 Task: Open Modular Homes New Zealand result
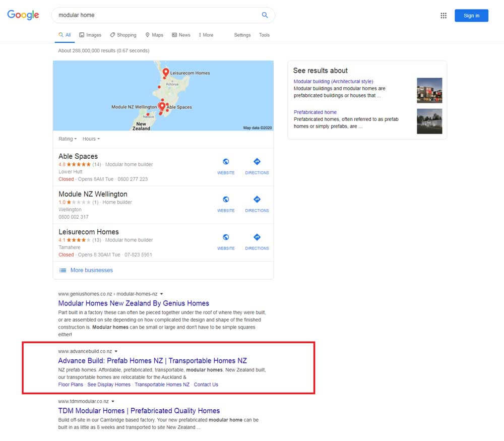[134, 303]
